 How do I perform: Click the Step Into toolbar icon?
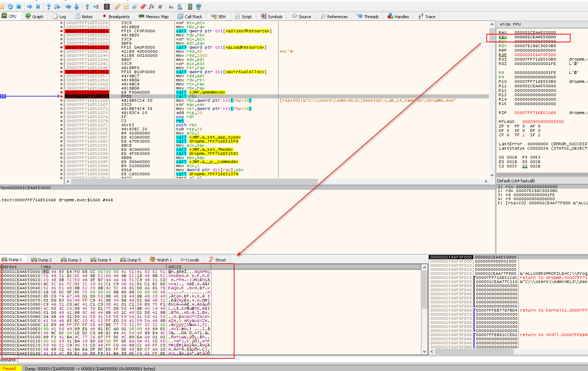click(49, 7)
